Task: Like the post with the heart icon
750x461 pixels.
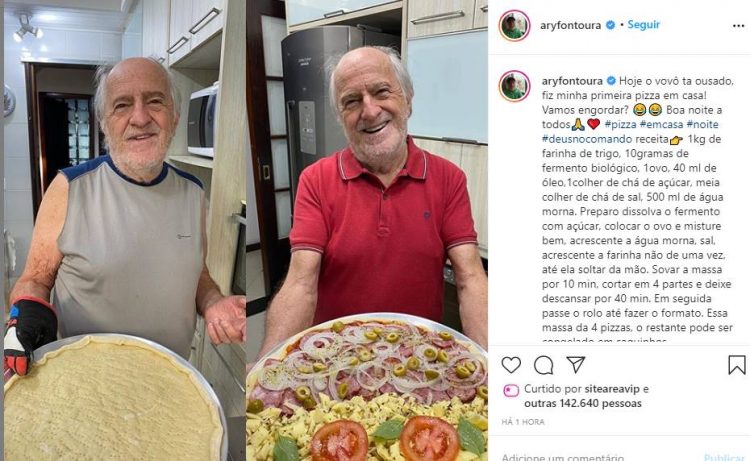Action: point(511,365)
